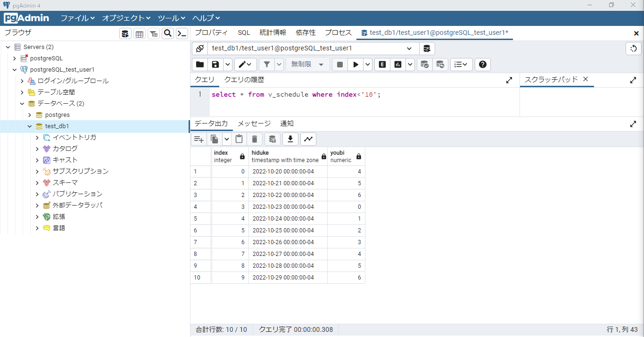Open View Data table icon in browser header
This screenshot has width=644, height=337.
[140, 33]
